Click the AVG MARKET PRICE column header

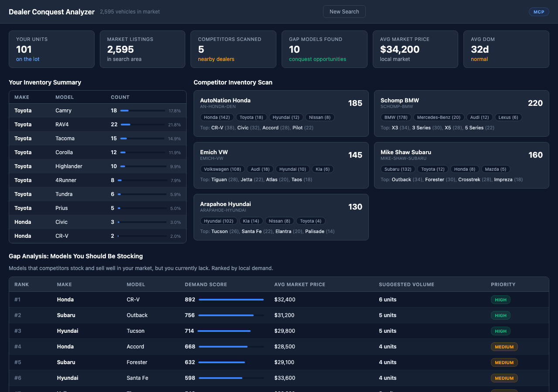click(299, 284)
